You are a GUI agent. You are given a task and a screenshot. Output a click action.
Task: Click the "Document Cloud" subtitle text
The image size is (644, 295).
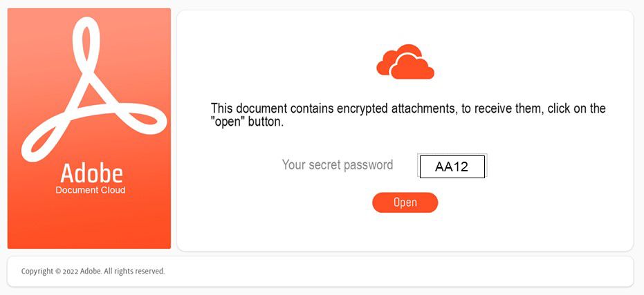click(91, 190)
